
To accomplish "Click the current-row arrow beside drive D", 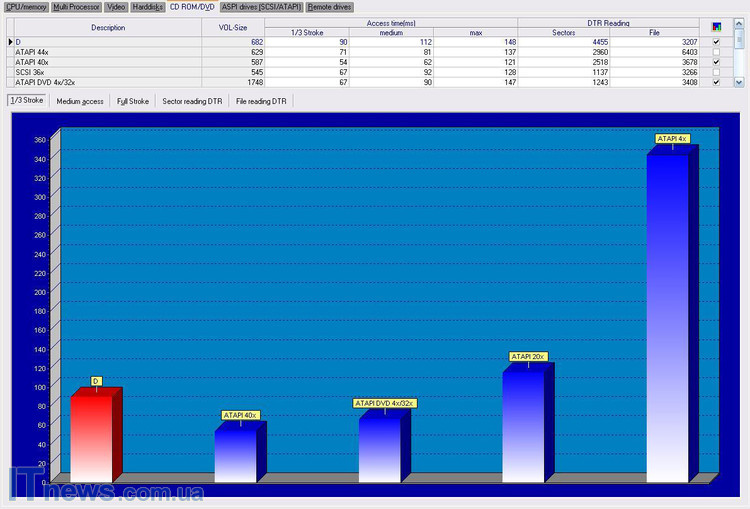I will (8, 42).
